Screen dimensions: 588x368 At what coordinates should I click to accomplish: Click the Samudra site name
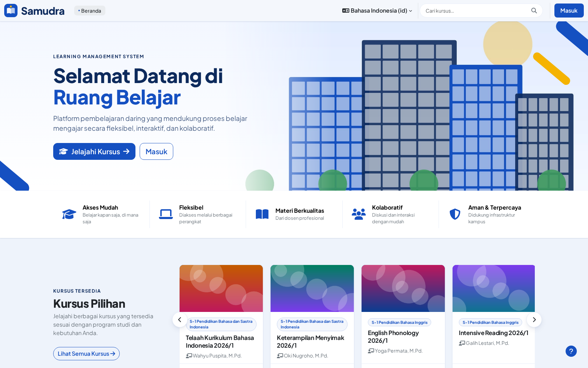(43, 11)
